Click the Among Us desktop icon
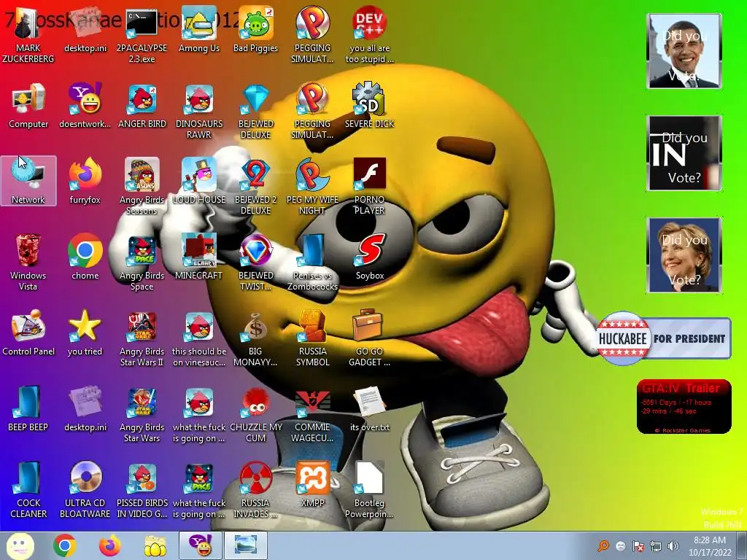 click(198, 29)
